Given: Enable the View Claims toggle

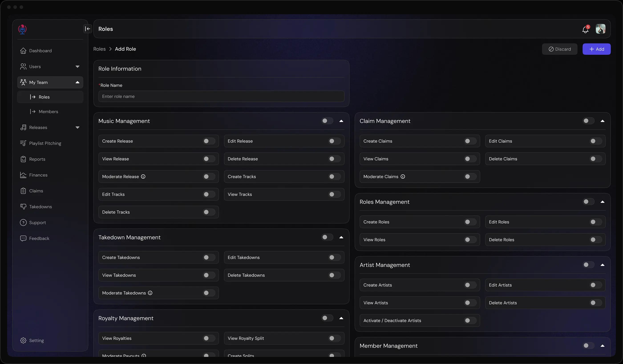Looking at the screenshot, I should tap(470, 159).
